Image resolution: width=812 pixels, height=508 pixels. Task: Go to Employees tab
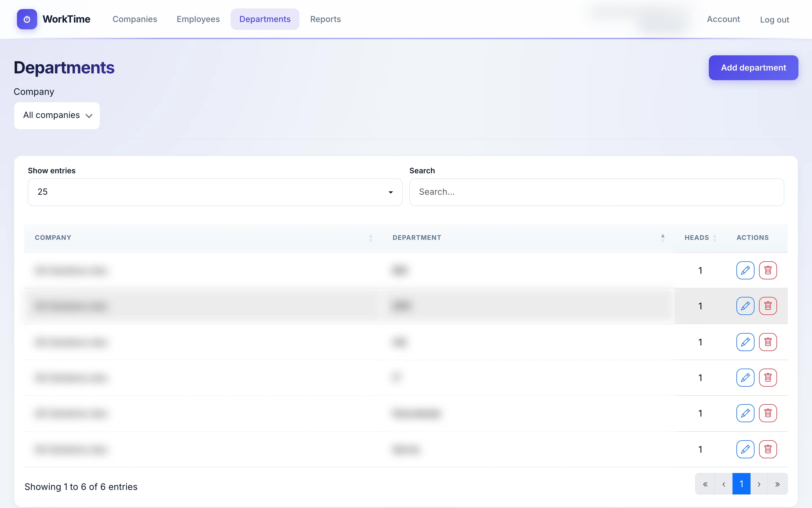198,19
